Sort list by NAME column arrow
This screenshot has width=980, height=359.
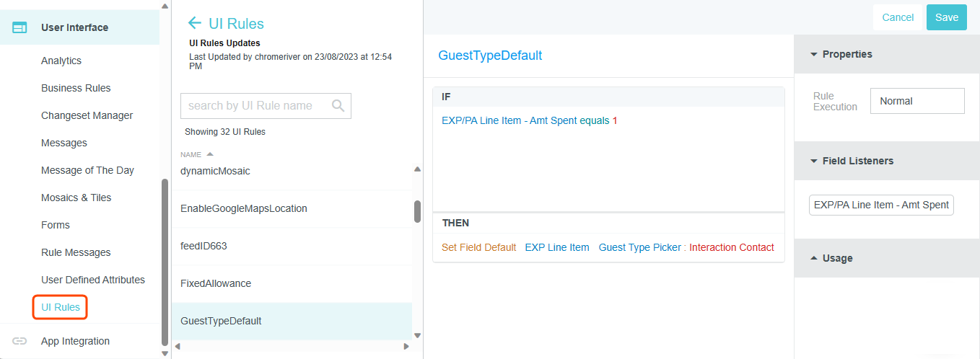[210, 154]
